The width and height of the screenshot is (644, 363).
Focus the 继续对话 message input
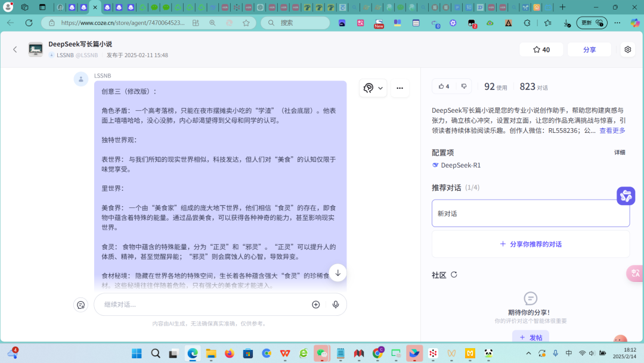click(x=205, y=304)
